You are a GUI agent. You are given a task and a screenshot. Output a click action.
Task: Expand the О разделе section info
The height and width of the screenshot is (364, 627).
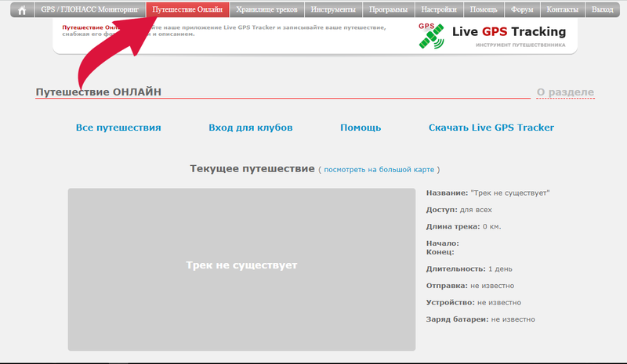pyautogui.click(x=564, y=92)
